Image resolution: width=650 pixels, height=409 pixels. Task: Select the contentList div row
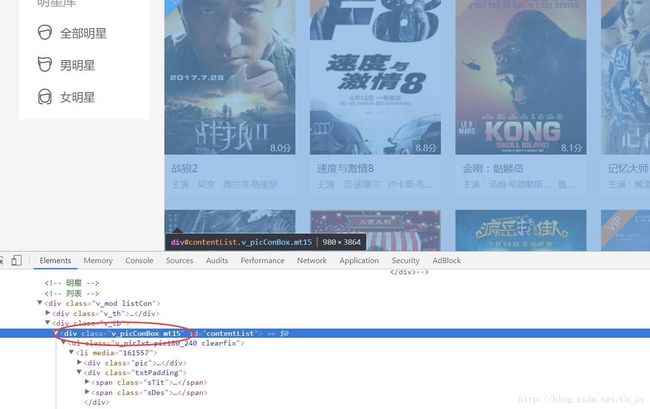[x=325, y=333]
